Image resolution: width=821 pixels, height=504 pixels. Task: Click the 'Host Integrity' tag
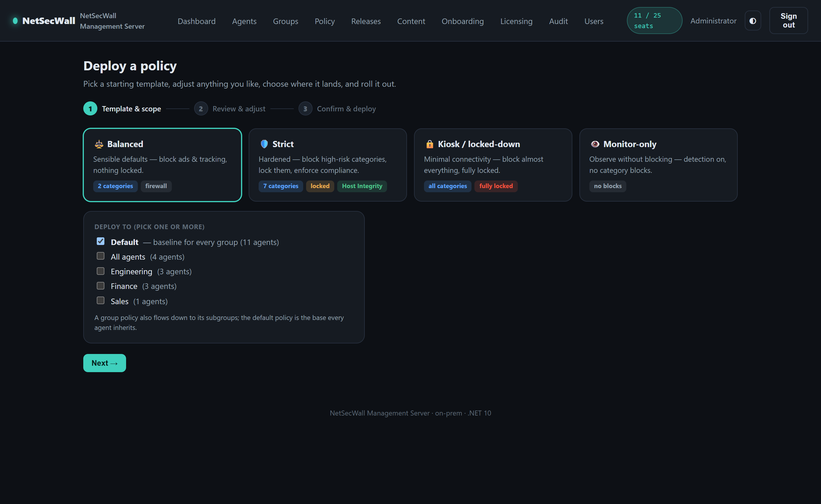[x=362, y=186]
